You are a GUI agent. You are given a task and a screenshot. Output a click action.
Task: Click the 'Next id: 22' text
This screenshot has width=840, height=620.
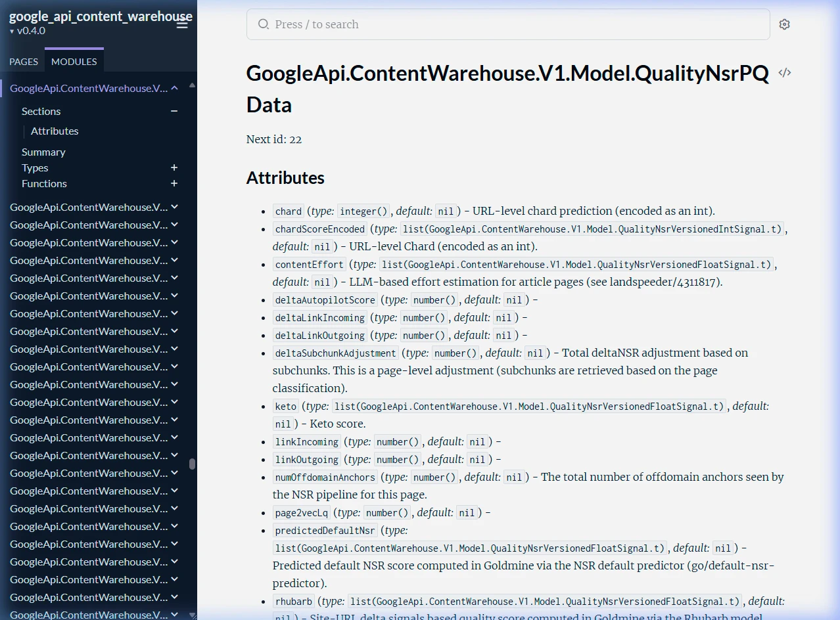click(274, 139)
